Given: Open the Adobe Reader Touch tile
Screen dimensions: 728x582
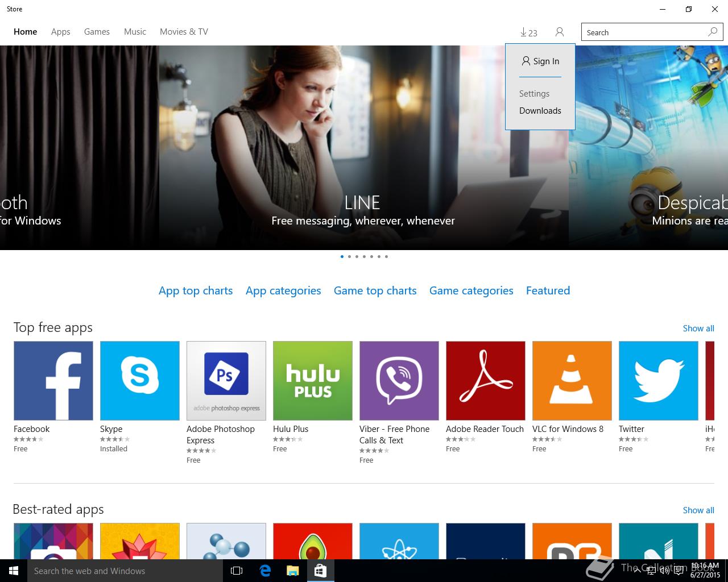Looking at the screenshot, I should [x=486, y=381].
